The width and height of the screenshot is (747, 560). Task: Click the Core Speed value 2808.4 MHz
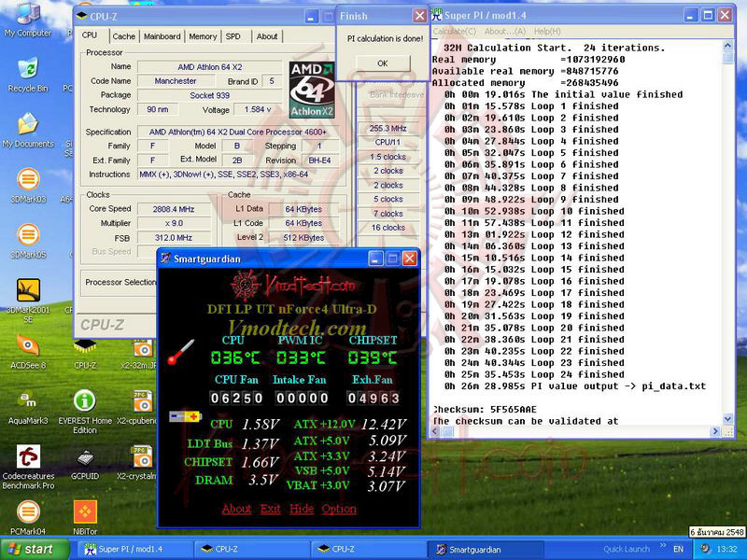pos(174,209)
